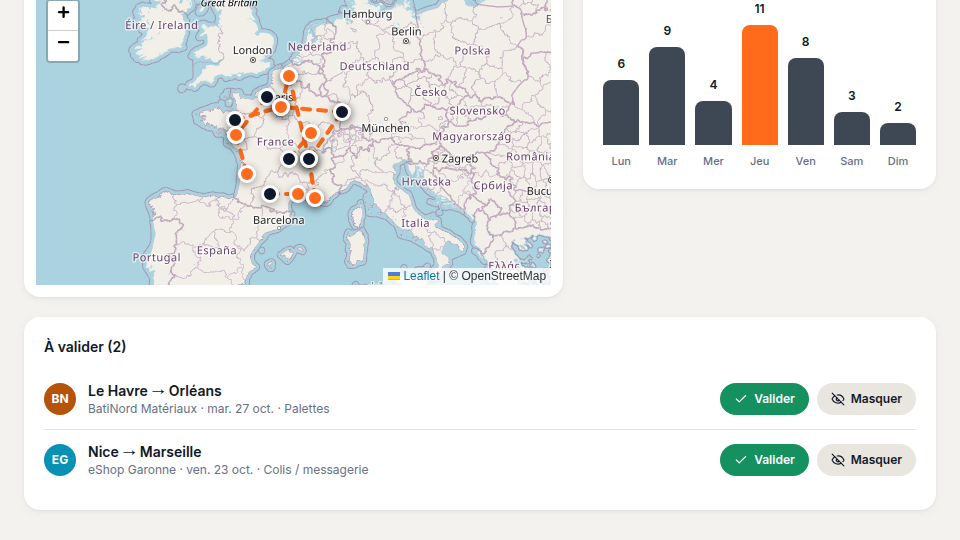Validate the Le Havre → Orléans shipment

click(x=764, y=399)
